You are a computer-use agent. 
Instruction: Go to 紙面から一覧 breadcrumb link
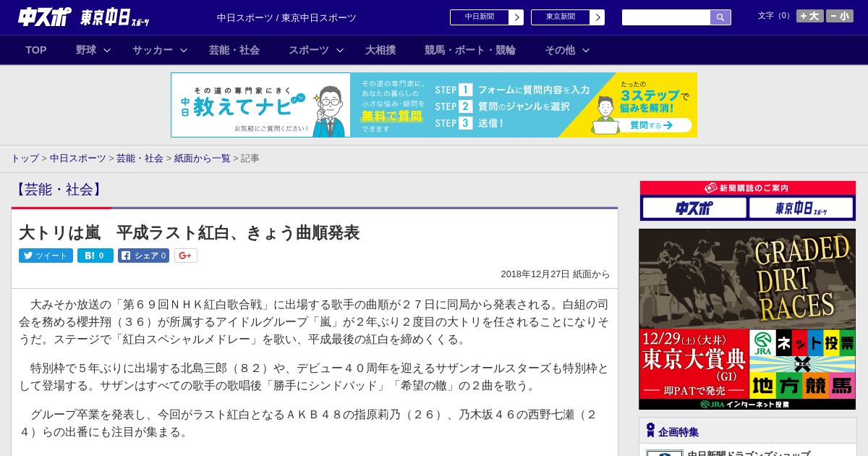pyautogui.click(x=202, y=158)
